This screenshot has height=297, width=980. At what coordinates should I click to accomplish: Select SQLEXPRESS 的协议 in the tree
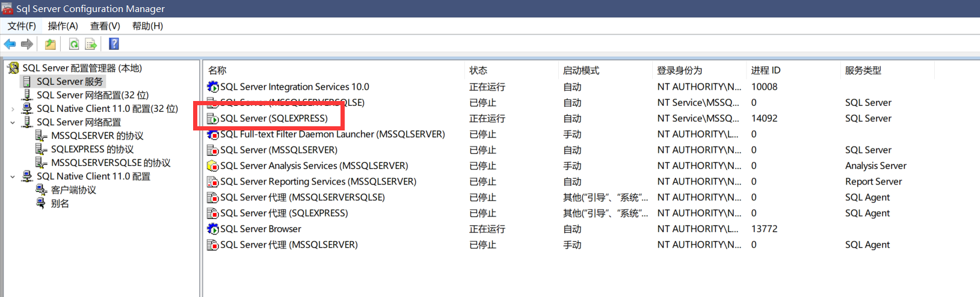tap(93, 149)
